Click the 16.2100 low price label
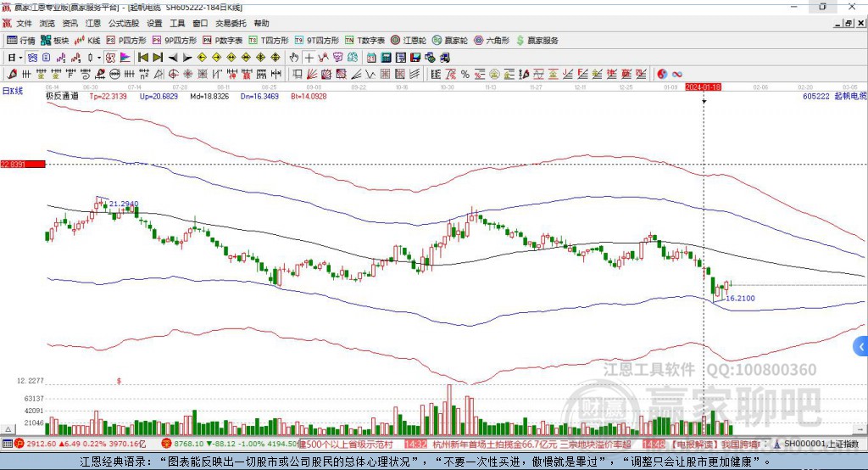 (740, 298)
